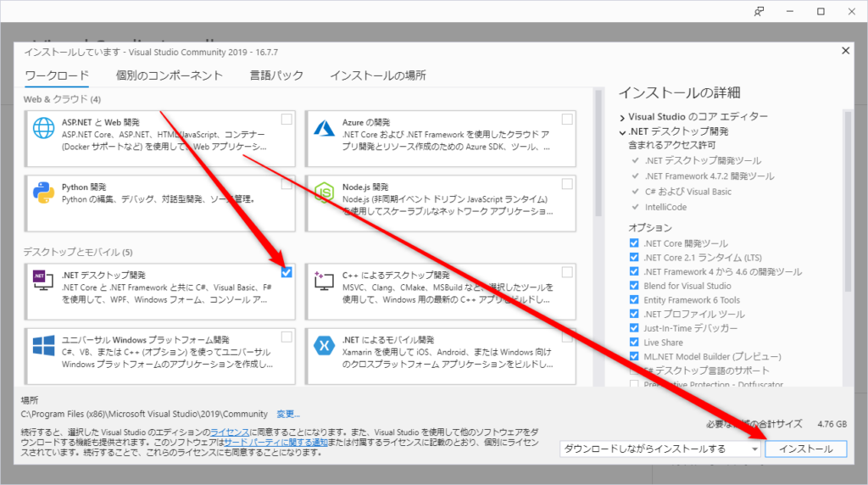The width and height of the screenshot is (868, 485).
Task: Click the オプション section heading
Action: point(650,227)
